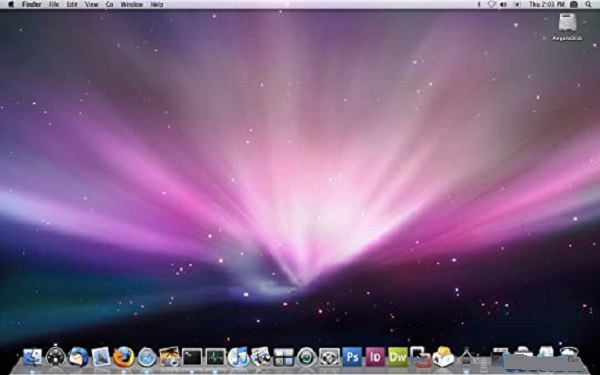
Task: Launch Terminal from the Dock
Action: 192,358
